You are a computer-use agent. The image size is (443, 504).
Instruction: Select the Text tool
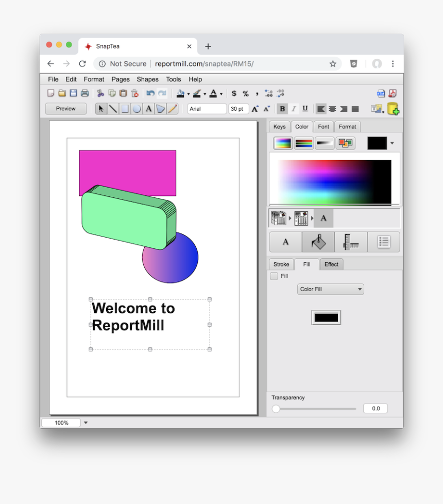tap(148, 109)
